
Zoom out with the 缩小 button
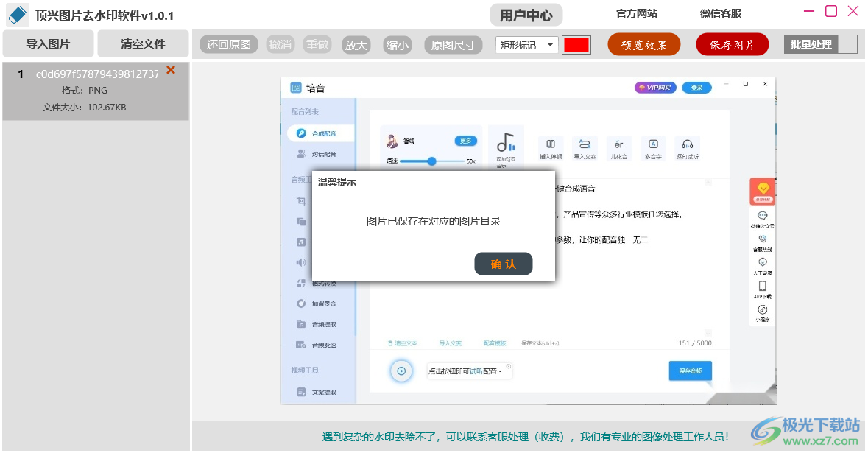[x=397, y=45]
